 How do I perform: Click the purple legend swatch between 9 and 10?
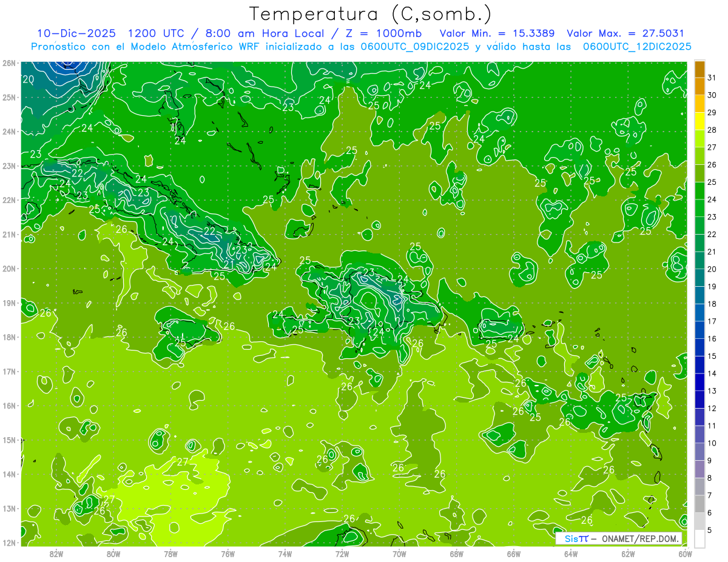pos(699,452)
